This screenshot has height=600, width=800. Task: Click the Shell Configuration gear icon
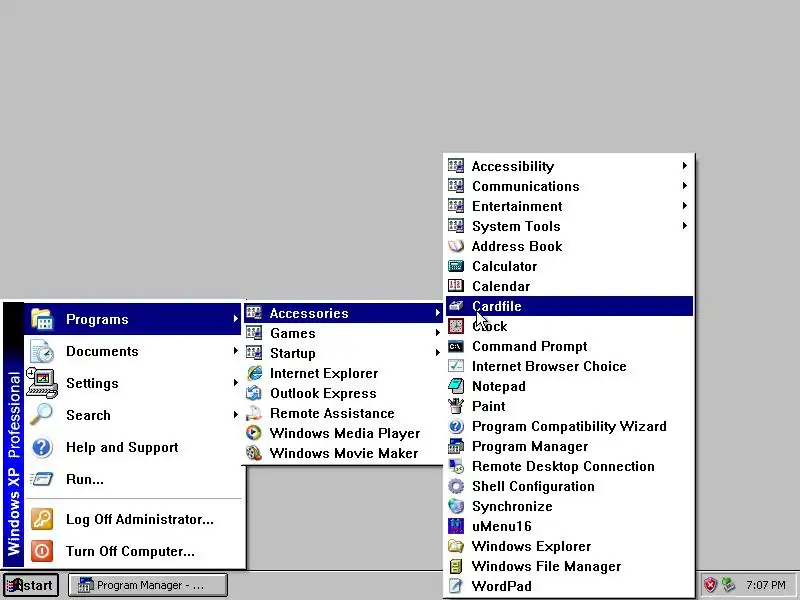click(x=456, y=486)
